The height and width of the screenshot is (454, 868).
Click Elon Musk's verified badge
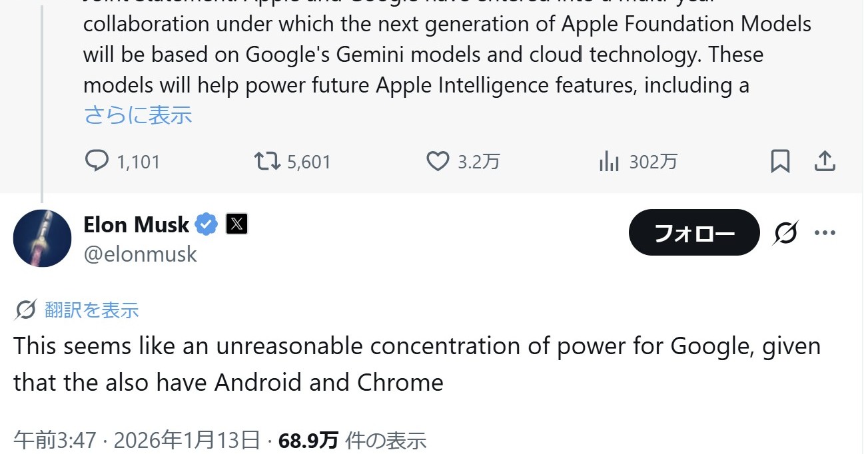207,224
